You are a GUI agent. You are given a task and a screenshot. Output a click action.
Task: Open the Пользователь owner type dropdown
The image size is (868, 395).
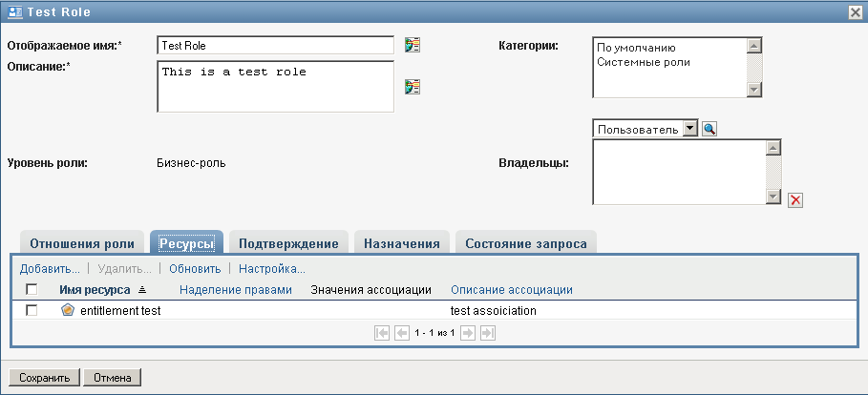click(690, 129)
